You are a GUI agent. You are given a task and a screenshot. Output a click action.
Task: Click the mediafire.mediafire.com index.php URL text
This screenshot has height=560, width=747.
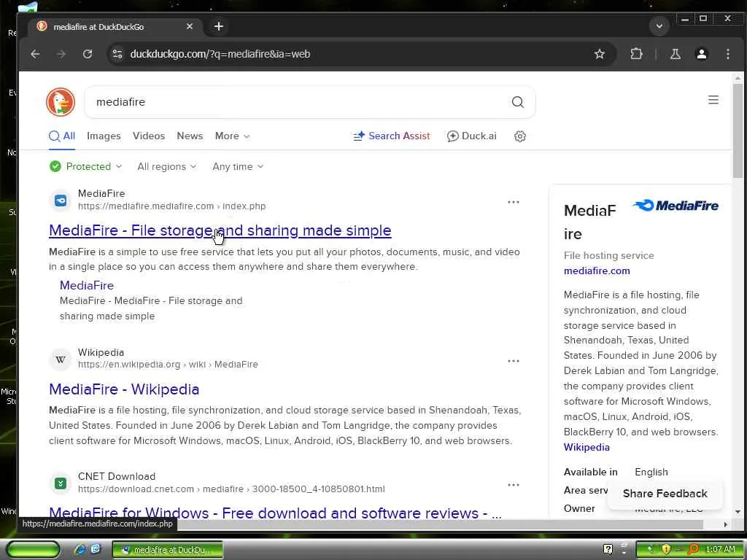172,206
